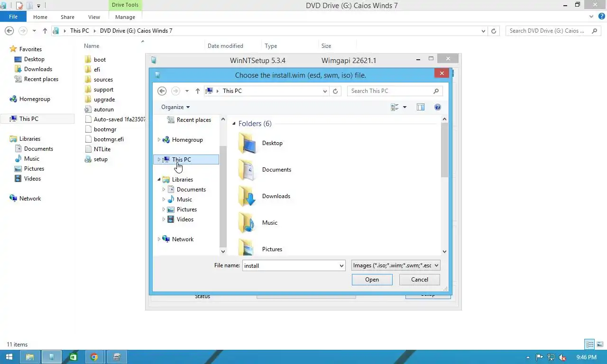Open the dialog's Help icon

click(438, 107)
